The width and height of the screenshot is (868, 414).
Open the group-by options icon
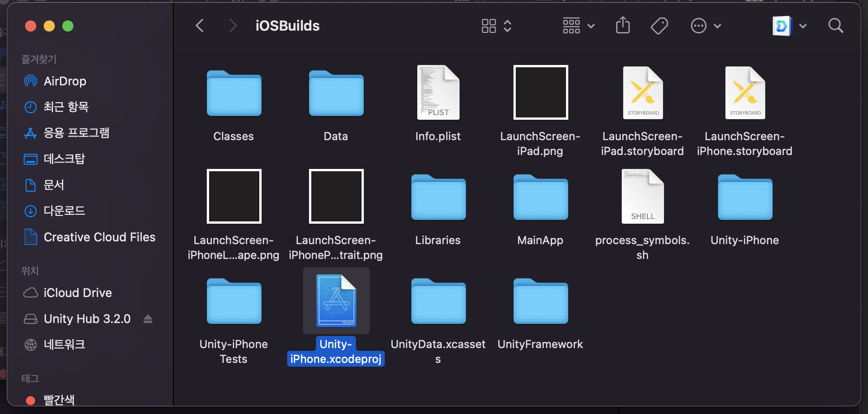(x=572, y=26)
